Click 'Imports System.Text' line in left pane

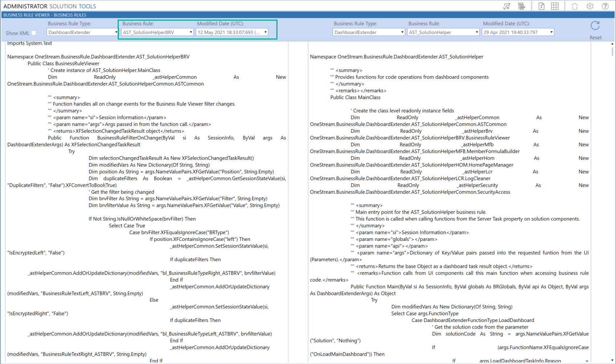pos(30,43)
